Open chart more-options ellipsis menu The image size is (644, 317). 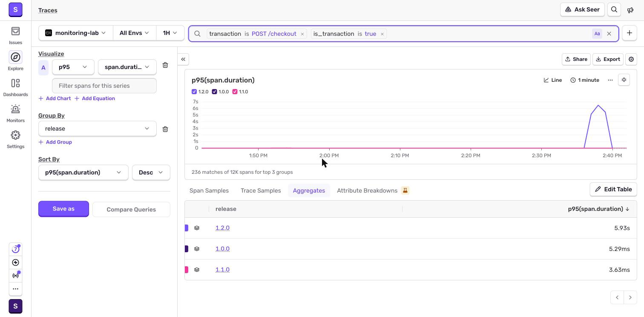click(610, 80)
